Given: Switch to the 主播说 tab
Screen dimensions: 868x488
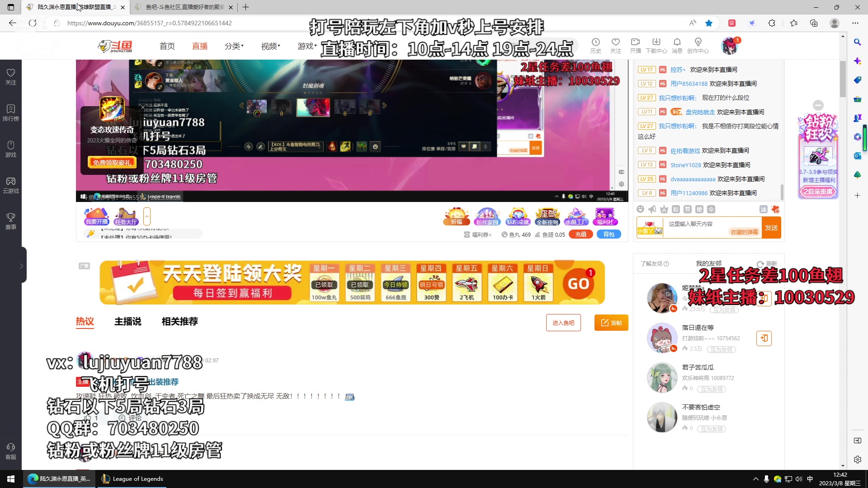Looking at the screenshot, I should pos(128,321).
